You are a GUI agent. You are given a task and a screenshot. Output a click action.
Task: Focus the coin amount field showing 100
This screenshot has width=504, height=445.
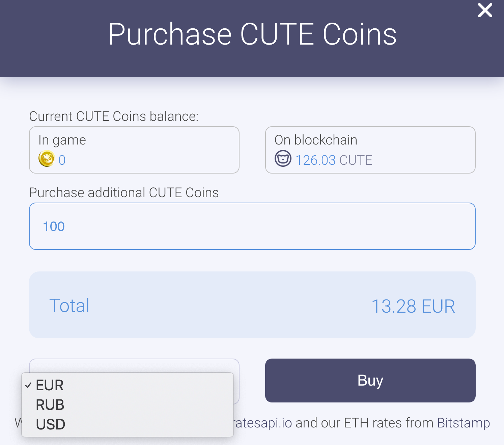pos(252,226)
